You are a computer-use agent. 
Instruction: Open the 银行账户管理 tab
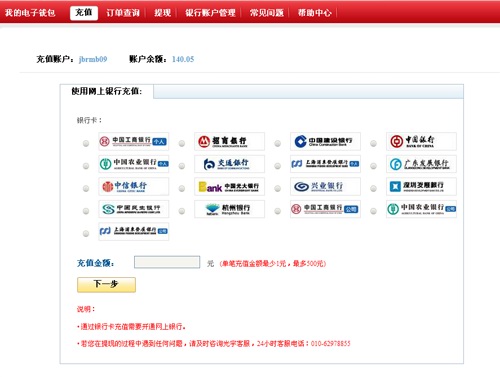coord(210,13)
